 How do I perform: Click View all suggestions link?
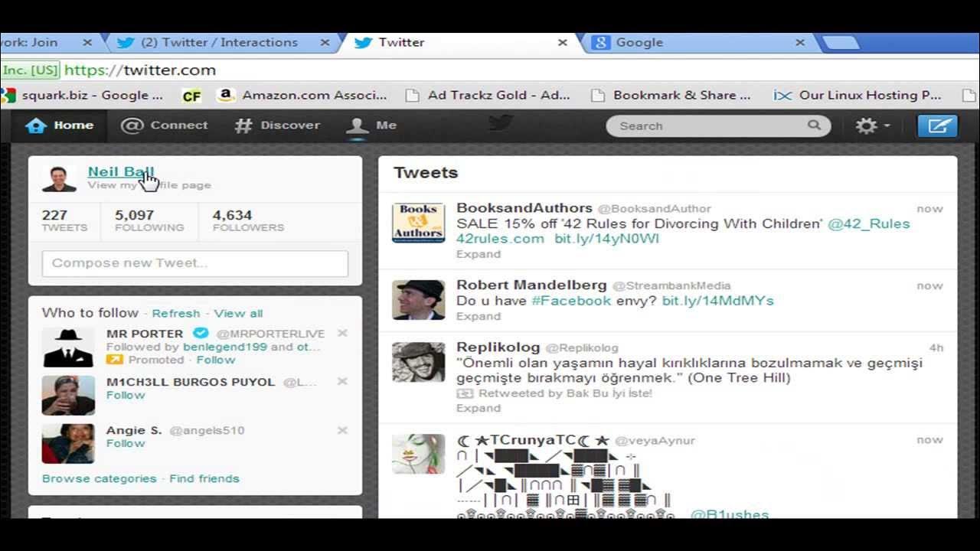[238, 313]
